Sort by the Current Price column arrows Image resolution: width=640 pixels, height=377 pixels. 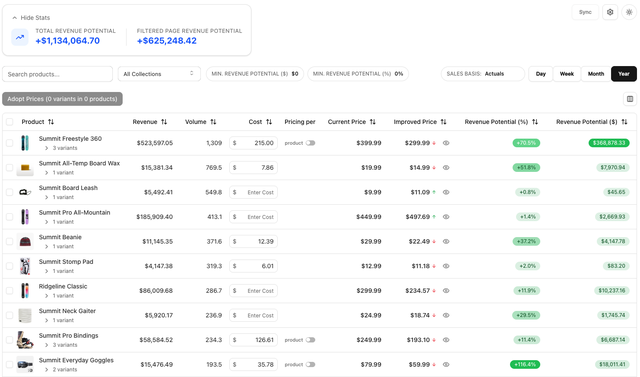[373, 122]
